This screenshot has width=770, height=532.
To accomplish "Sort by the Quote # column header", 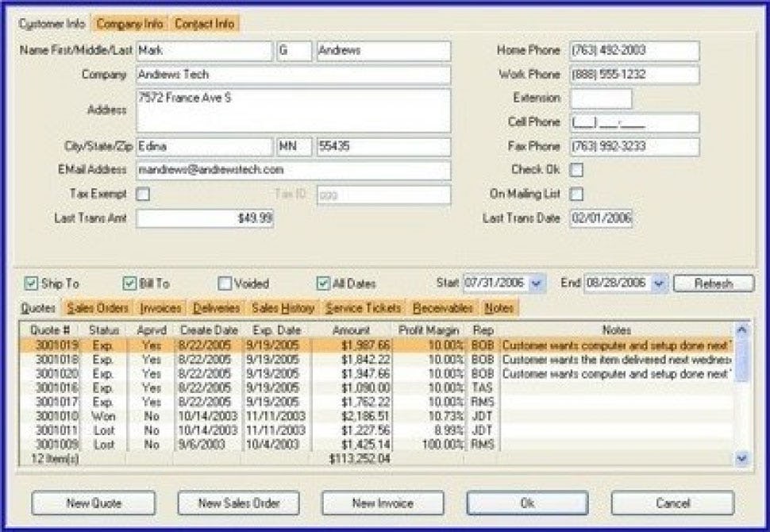I will [50, 330].
